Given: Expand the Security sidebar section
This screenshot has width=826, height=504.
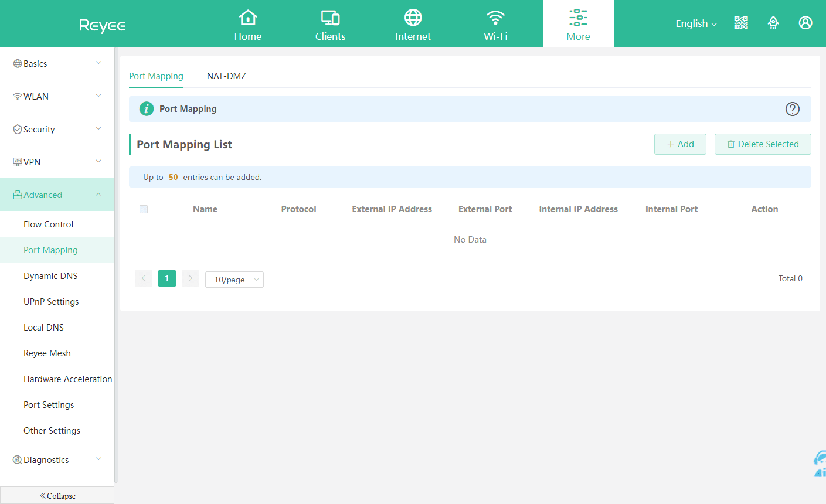Looking at the screenshot, I should click(57, 130).
